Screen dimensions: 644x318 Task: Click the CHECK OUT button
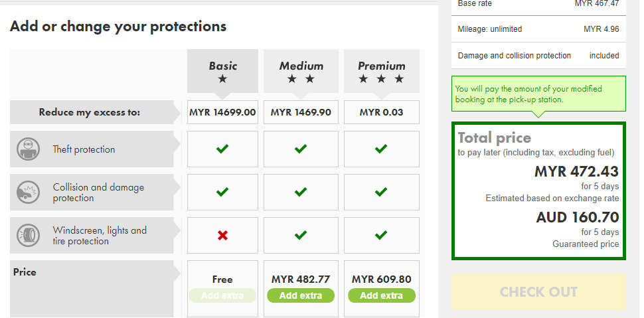[x=538, y=292]
